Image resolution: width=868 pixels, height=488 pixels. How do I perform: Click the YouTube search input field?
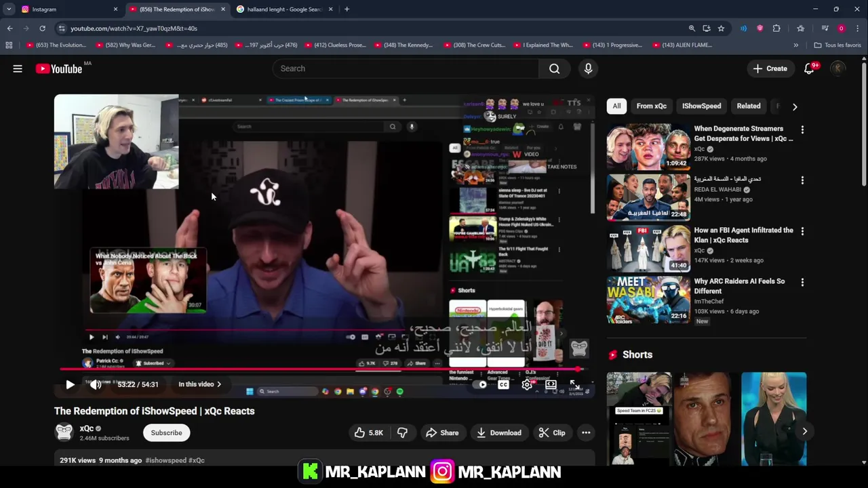coord(406,68)
